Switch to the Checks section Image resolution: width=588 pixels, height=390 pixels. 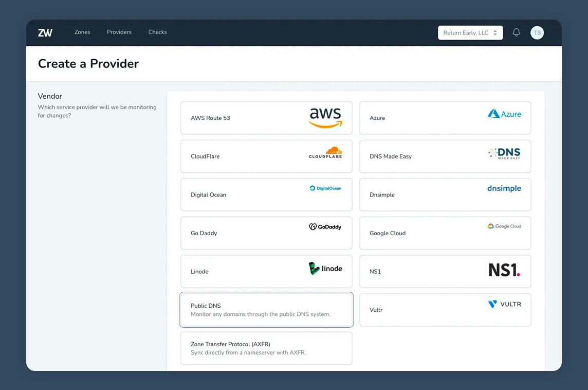tap(157, 32)
